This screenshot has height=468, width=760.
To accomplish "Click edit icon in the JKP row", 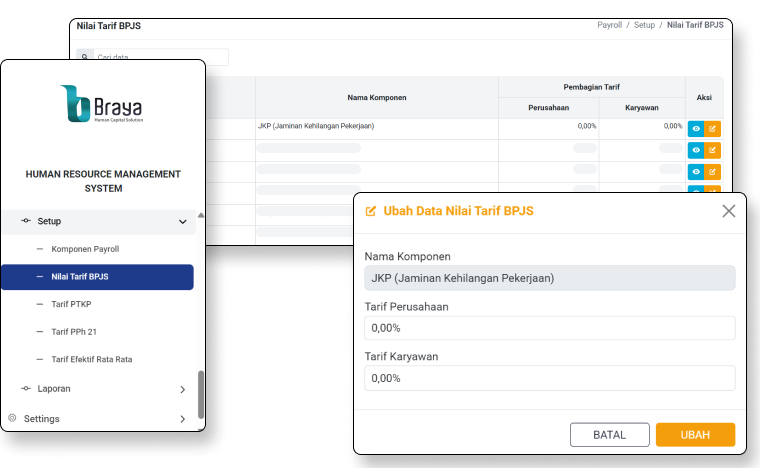I will coord(712,128).
